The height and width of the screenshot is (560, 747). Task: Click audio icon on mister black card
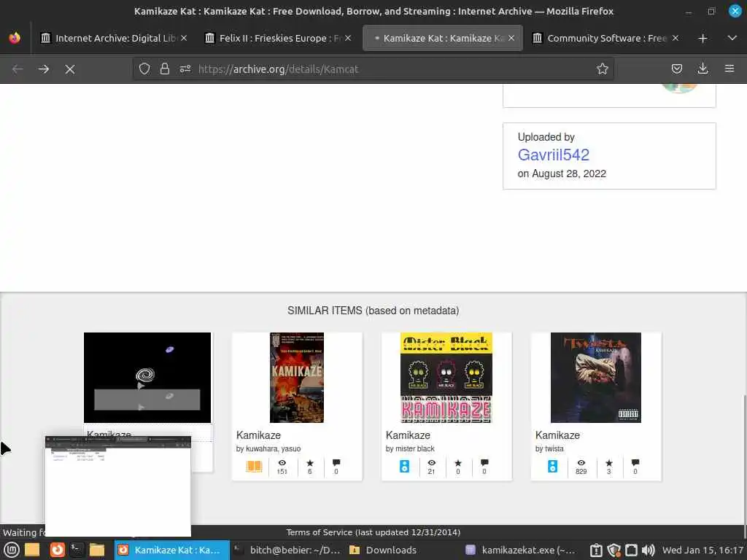[x=404, y=466]
